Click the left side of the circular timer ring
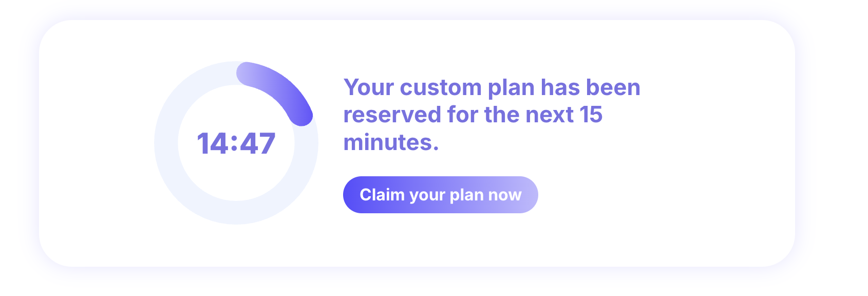This screenshot has height=296, width=868. [x=166, y=143]
